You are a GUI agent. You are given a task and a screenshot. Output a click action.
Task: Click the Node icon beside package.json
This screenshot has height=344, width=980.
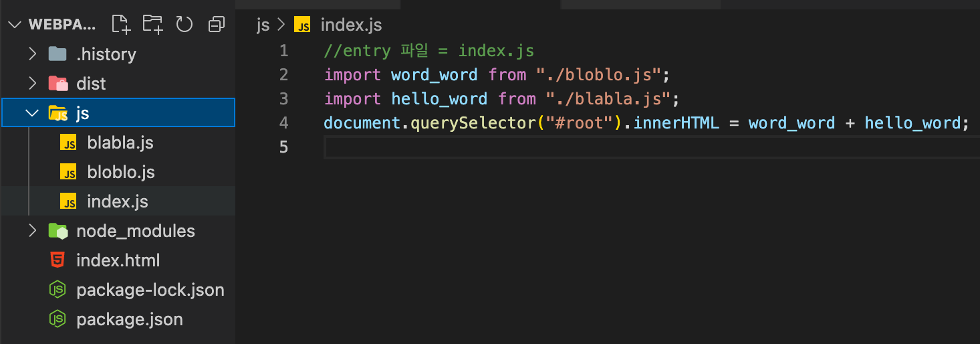point(58,319)
